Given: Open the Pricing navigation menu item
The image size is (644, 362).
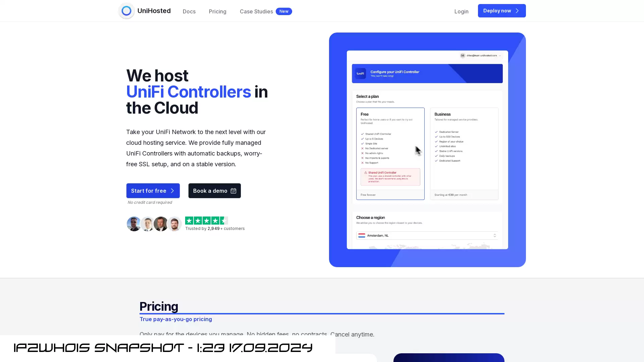Looking at the screenshot, I should [x=217, y=11].
